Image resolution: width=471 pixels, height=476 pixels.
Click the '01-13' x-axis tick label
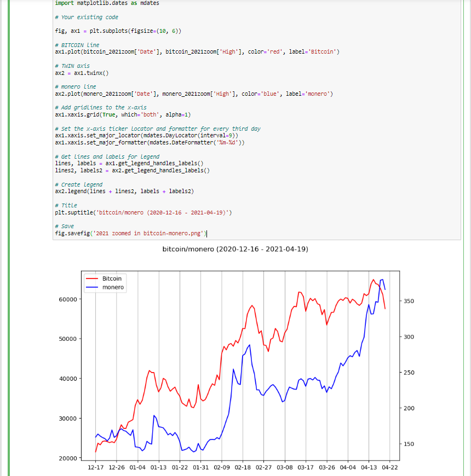click(x=159, y=467)
